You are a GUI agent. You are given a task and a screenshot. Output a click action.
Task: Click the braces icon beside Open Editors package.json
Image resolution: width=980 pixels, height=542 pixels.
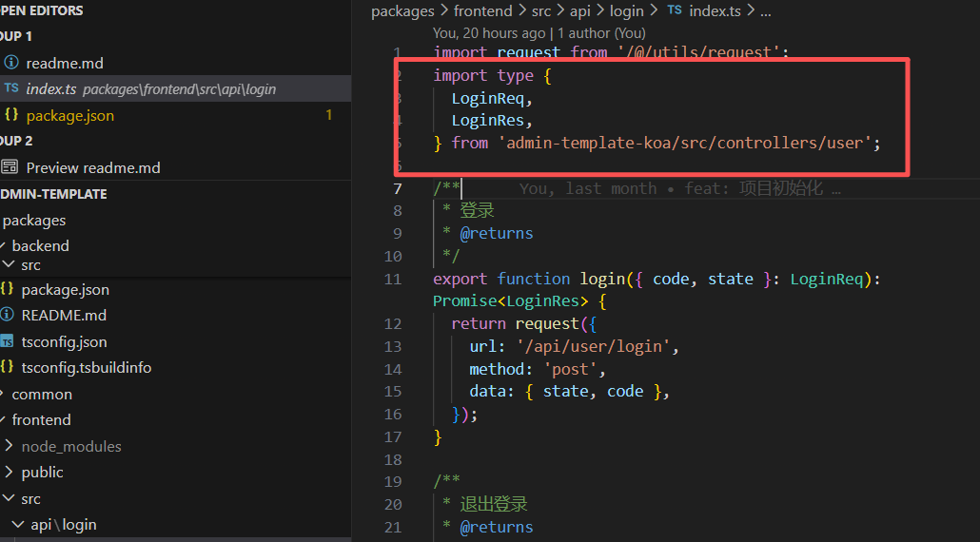click(x=11, y=114)
